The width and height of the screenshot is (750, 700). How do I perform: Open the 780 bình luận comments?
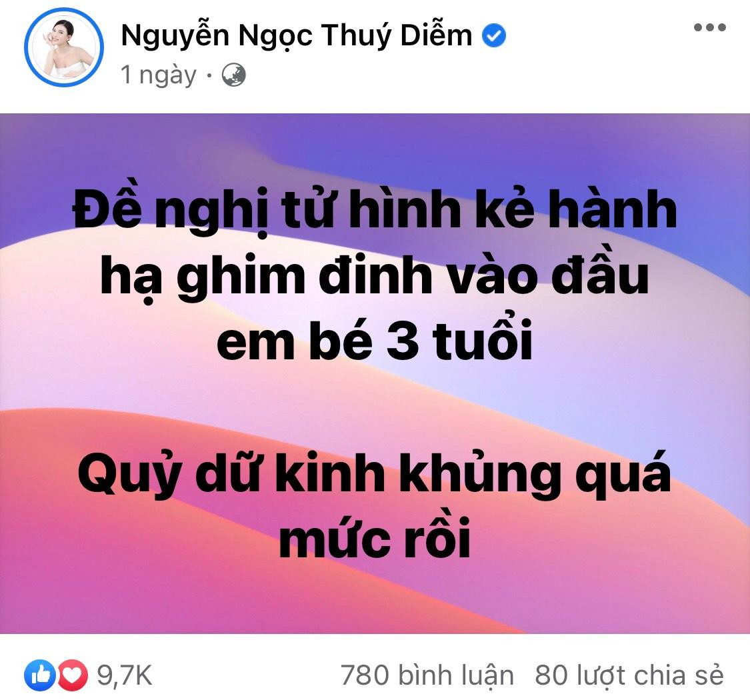pos(427,675)
